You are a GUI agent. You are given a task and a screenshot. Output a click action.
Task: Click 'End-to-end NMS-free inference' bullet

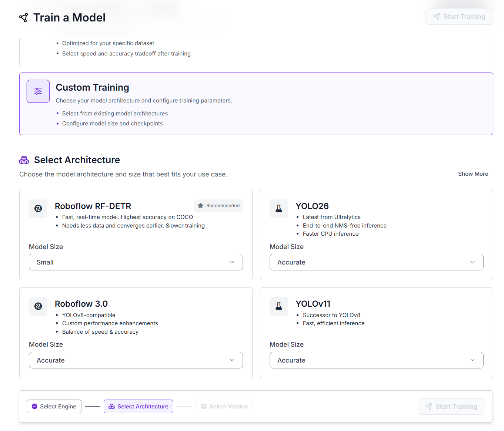click(345, 226)
